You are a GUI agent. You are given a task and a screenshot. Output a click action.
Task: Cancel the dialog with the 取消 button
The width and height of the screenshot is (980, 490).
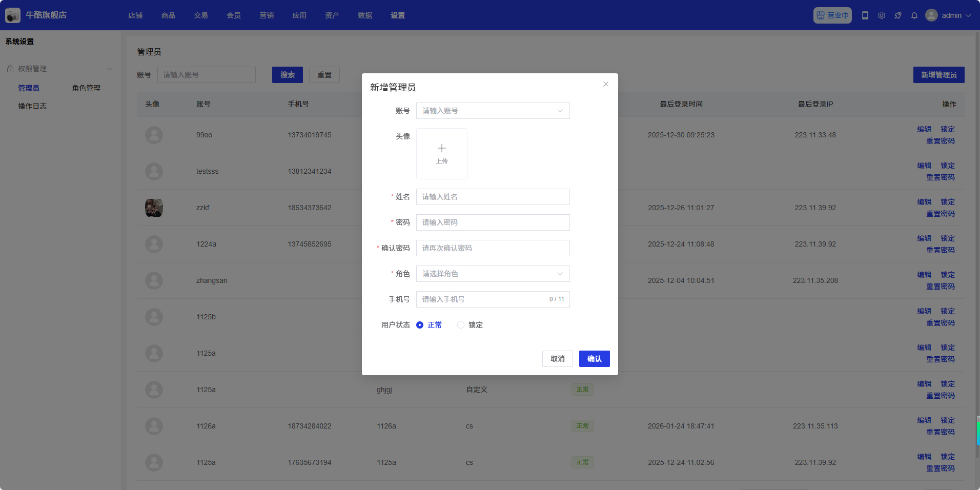(x=558, y=359)
